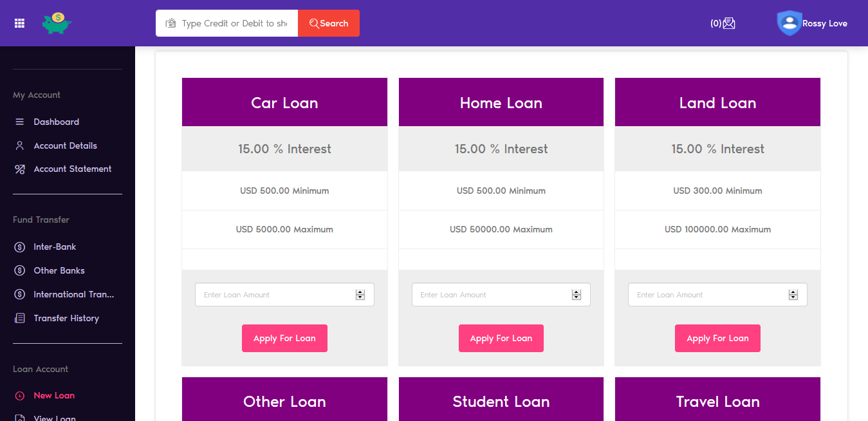Adjust Home Loan amount spinner arrows
Viewport: 868px width, 421px height.
577,295
